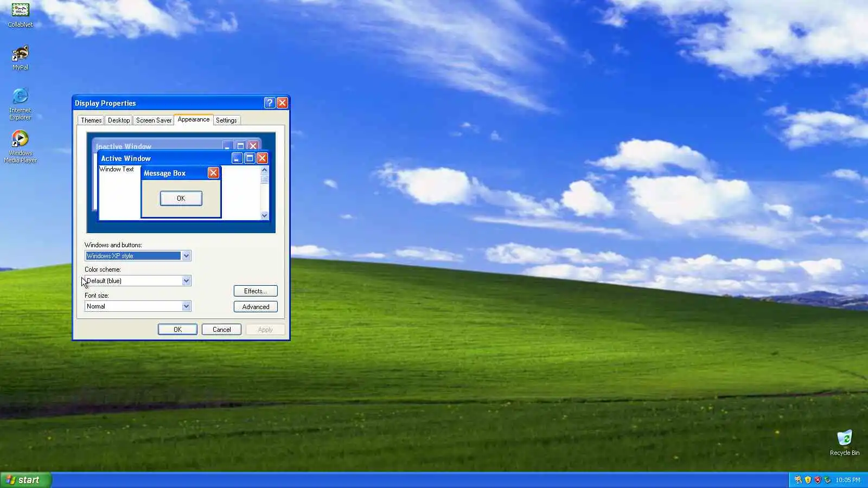The width and height of the screenshot is (868, 488).
Task: Select the Appearance tab
Action: coord(194,119)
